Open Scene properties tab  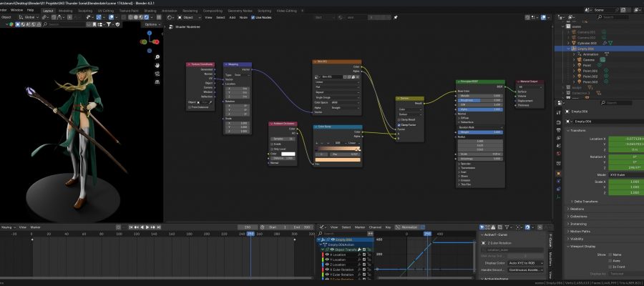(559, 146)
